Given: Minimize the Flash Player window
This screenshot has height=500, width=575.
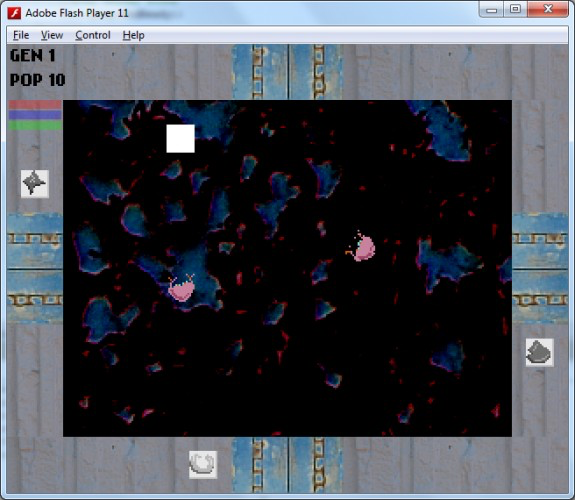Looking at the screenshot, I should [x=491, y=10].
